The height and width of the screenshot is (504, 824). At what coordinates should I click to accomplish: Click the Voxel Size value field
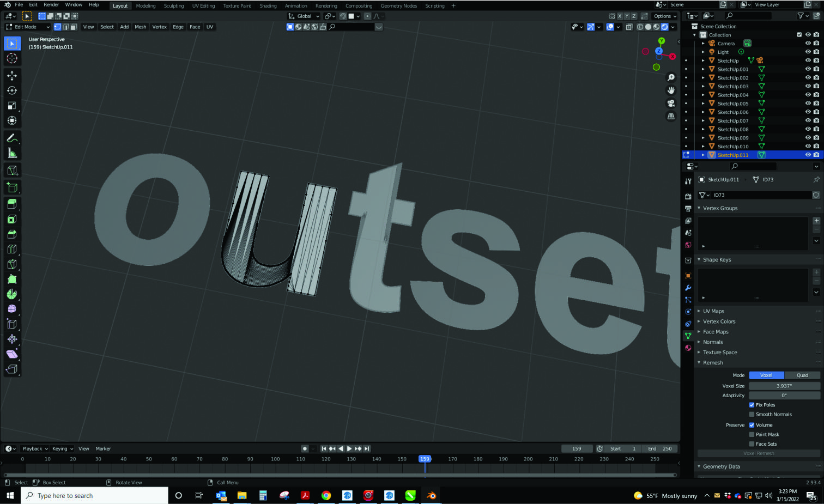(784, 386)
